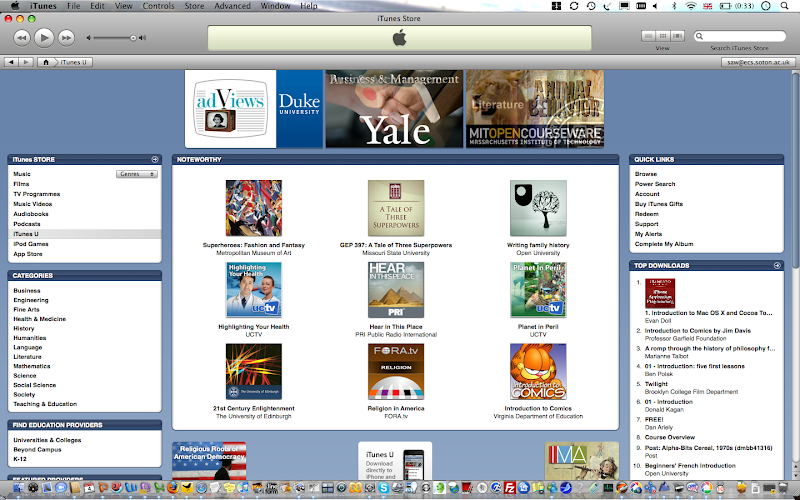This screenshot has height=500, width=800.
Task: Click the Introduction to Comics Garfield artwork
Action: pos(538,371)
